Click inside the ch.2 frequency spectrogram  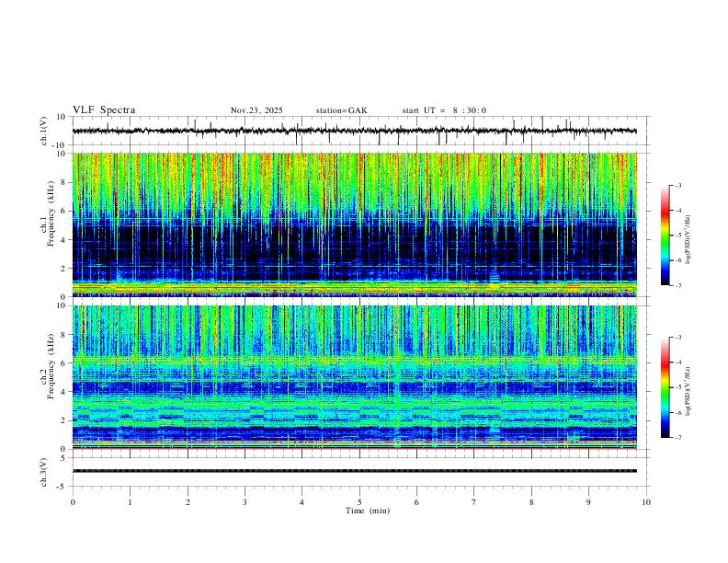click(x=355, y=377)
